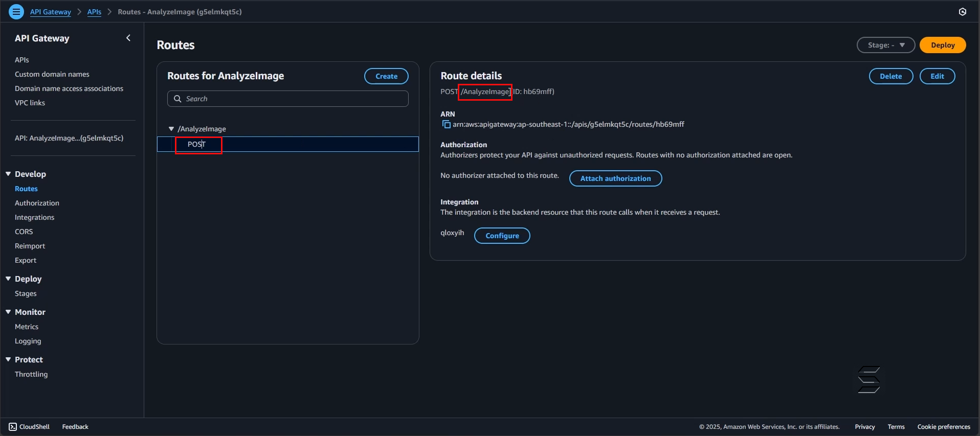The width and height of the screenshot is (980, 436).
Task: Open Integrations page
Action: 34,217
